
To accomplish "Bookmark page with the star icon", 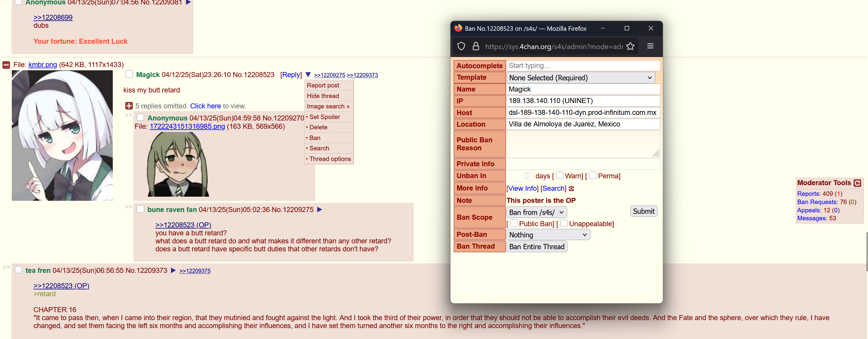I will (630, 46).
